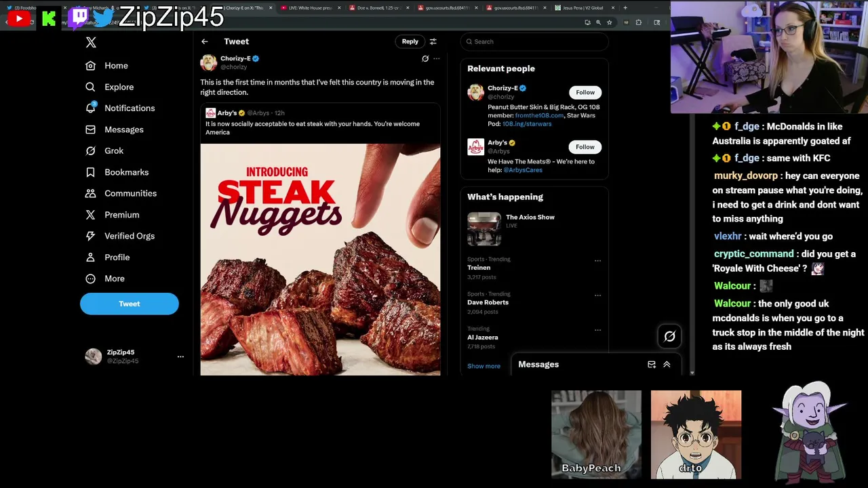Click the green Kick icon in the overlay

(x=48, y=18)
